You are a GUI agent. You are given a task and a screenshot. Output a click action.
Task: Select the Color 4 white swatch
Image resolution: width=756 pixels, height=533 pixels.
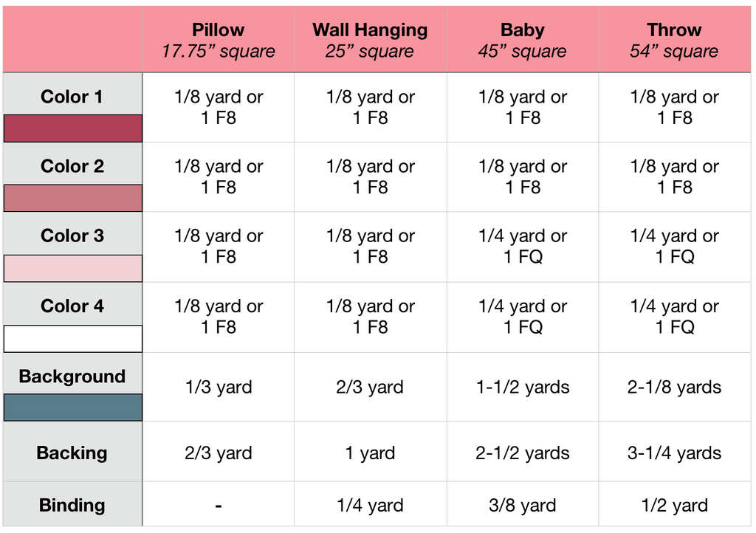click(x=72, y=339)
